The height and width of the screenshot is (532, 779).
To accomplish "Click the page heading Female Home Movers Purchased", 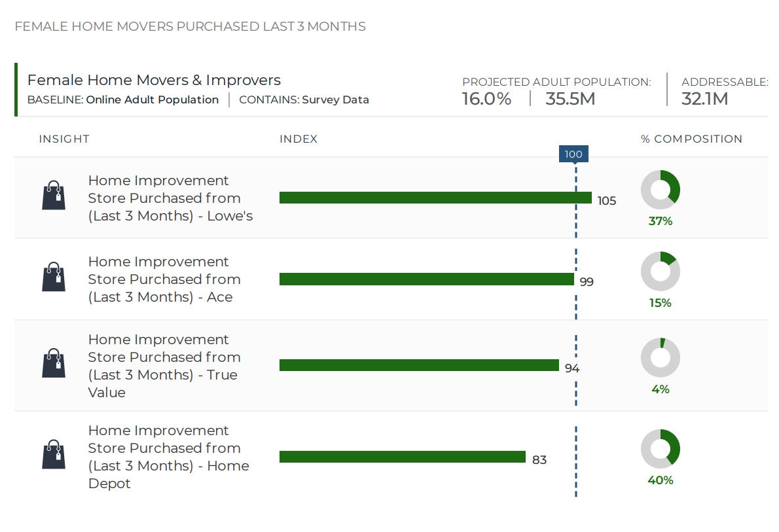I will [190, 26].
